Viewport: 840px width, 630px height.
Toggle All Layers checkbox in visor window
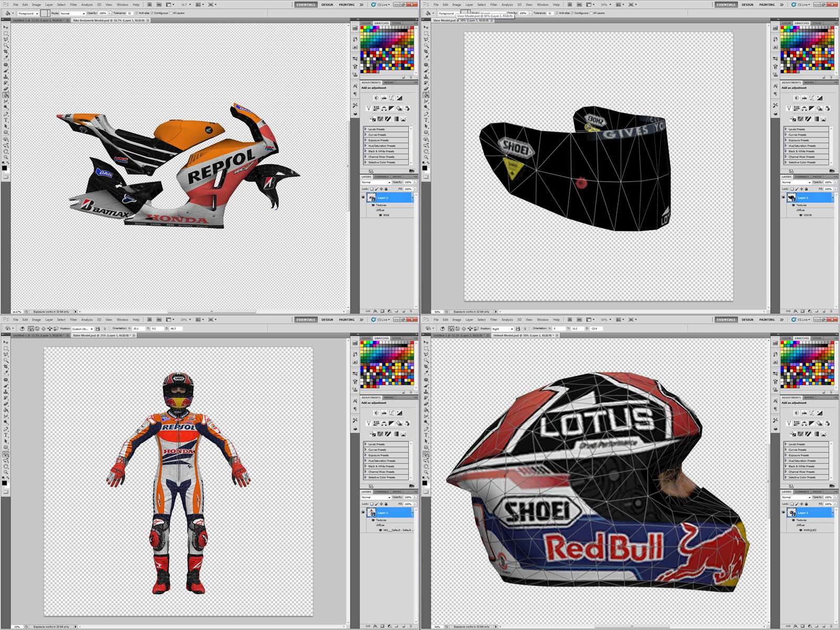pyautogui.click(x=591, y=13)
